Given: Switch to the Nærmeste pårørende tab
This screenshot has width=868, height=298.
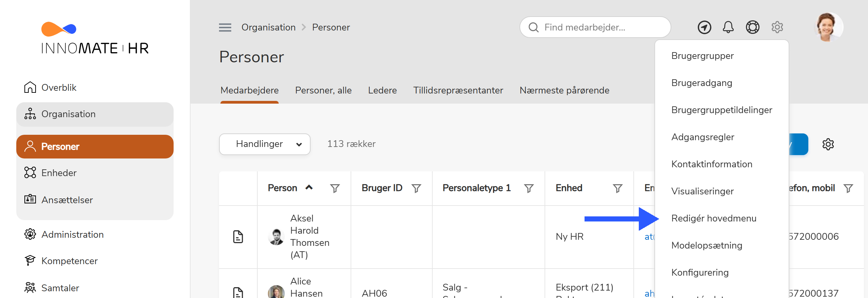Looking at the screenshot, I should tap(565, 90).
